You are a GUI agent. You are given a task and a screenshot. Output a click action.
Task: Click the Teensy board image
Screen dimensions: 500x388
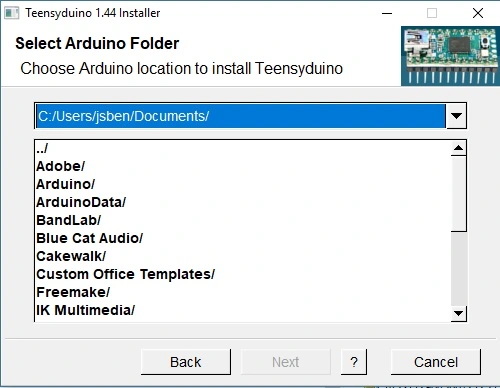(x=450, y=56)
